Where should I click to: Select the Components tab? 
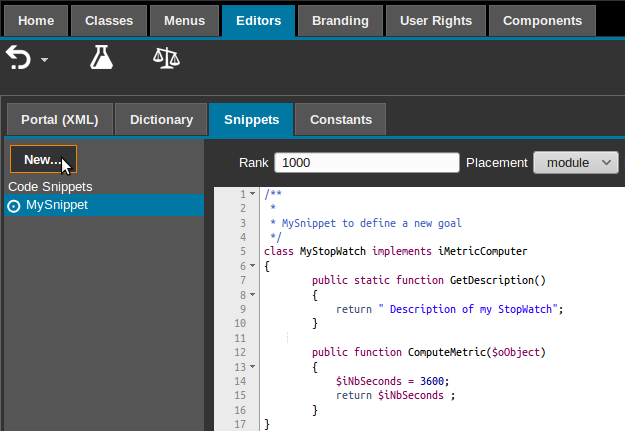click(542, 20)
